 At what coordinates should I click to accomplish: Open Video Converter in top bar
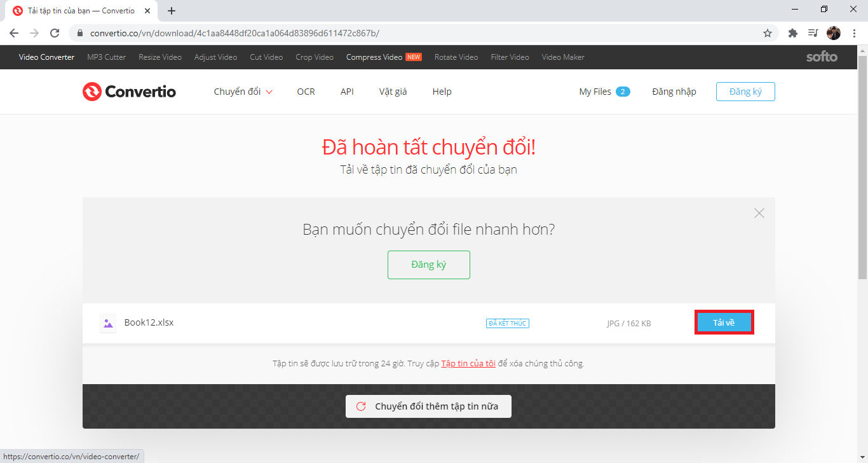[x=46, y=57]
